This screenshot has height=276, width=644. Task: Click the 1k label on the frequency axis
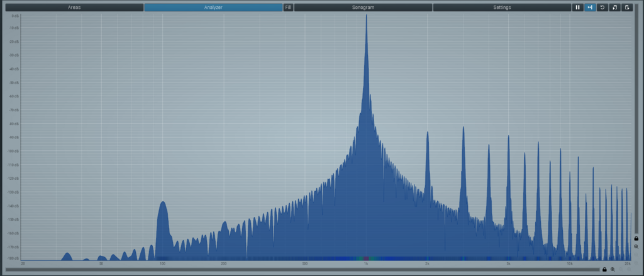[365, 263]
